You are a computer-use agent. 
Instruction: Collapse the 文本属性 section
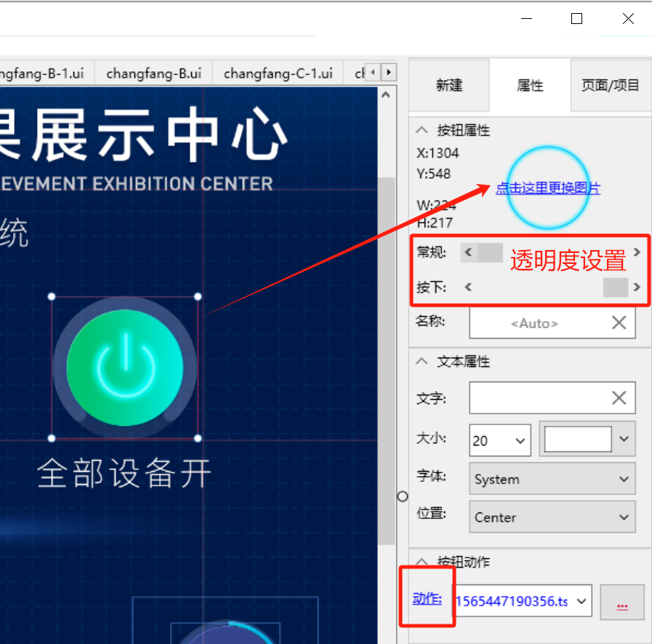click(422, 361)
